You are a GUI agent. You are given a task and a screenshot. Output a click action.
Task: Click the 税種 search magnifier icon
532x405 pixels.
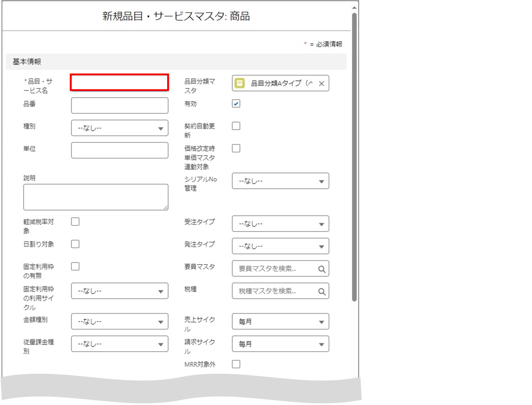coord(322,291)
